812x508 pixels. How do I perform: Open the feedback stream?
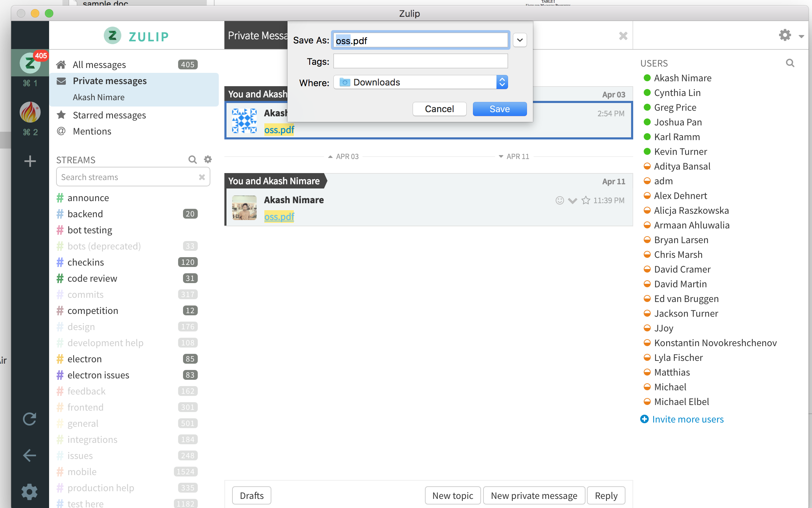86,391
